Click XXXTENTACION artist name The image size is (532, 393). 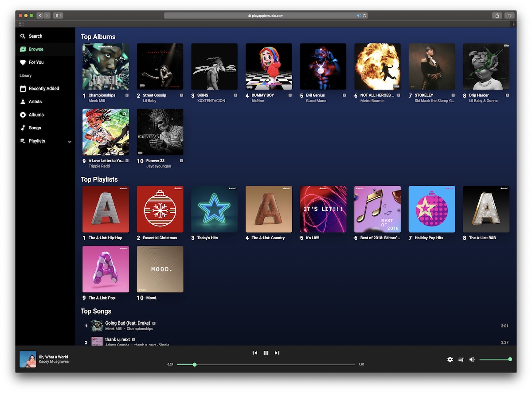point(211,101)
